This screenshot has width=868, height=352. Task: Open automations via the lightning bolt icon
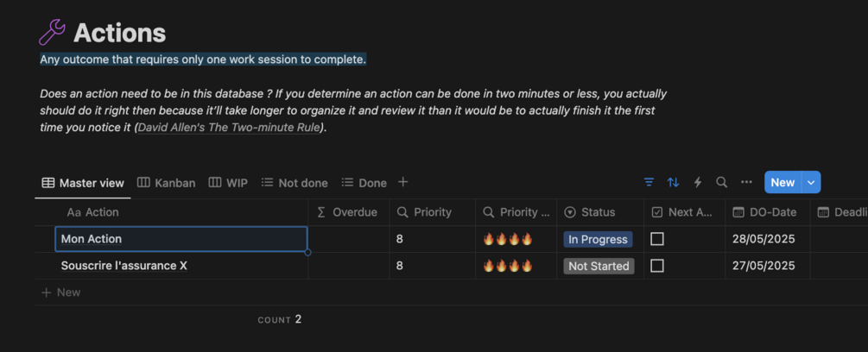698,182
